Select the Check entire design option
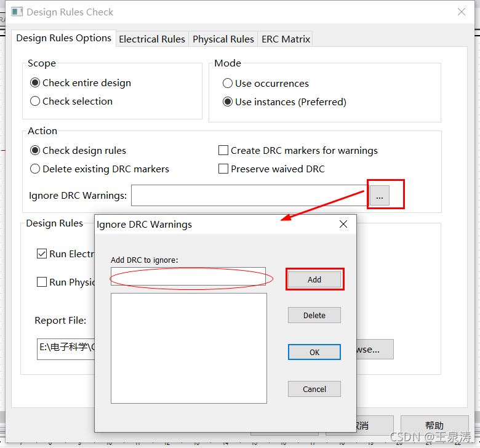Screen dimensions: 480x448 [35, 82]
